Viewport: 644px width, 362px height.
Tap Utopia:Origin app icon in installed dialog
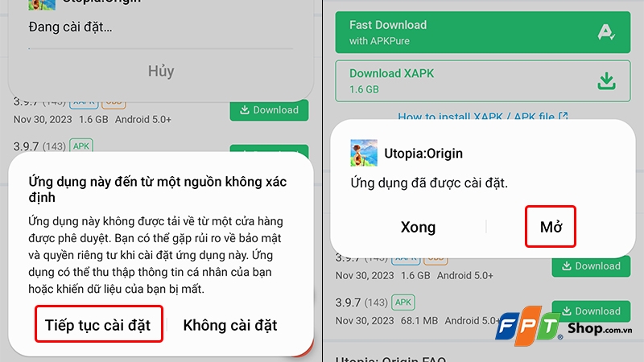[364, 153]
